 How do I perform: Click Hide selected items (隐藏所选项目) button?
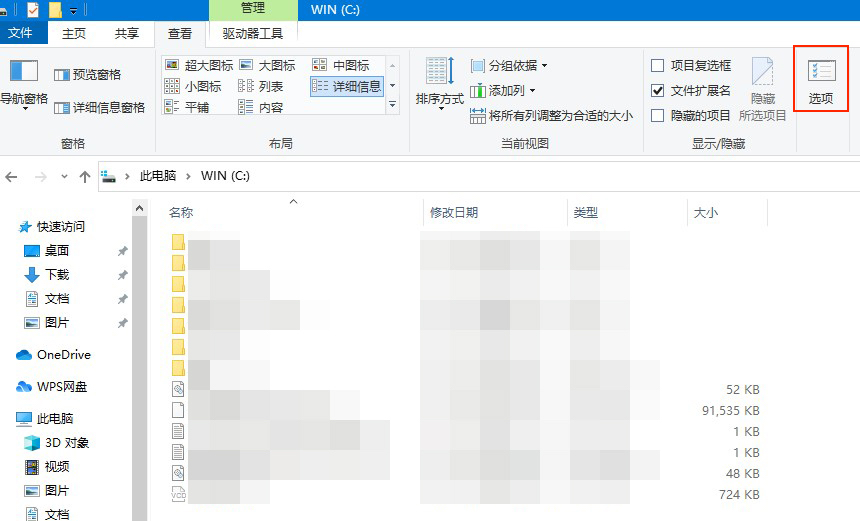pyautogui.click(x=762, y=89)
